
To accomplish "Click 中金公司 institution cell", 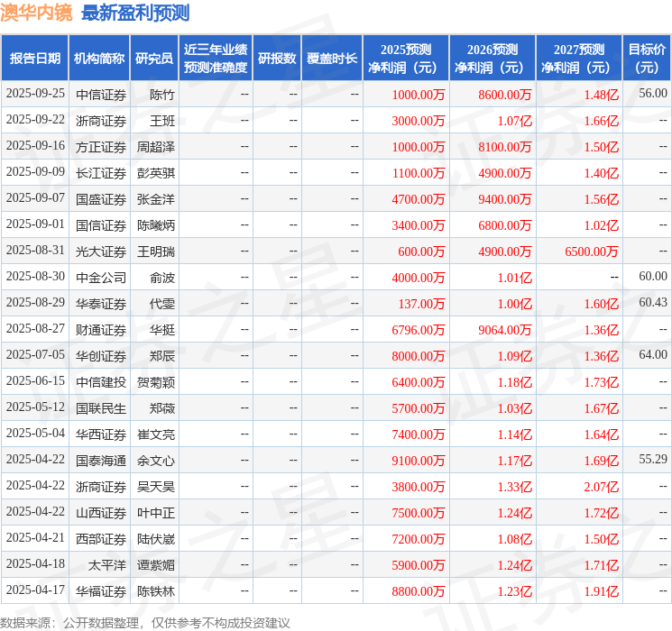I will (x=101, y=278).
